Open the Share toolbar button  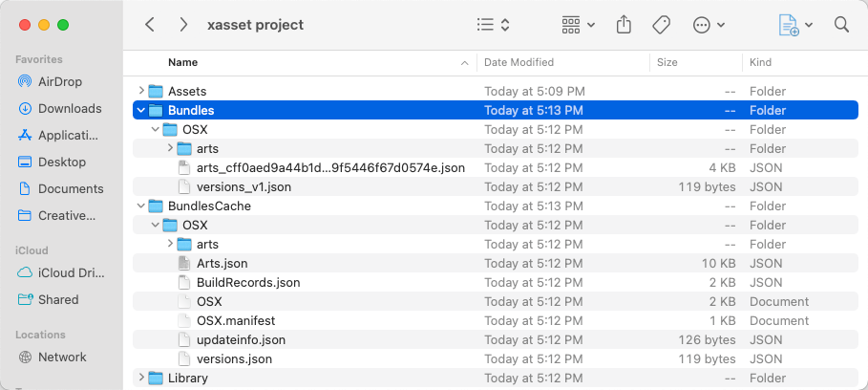point(624,25)
